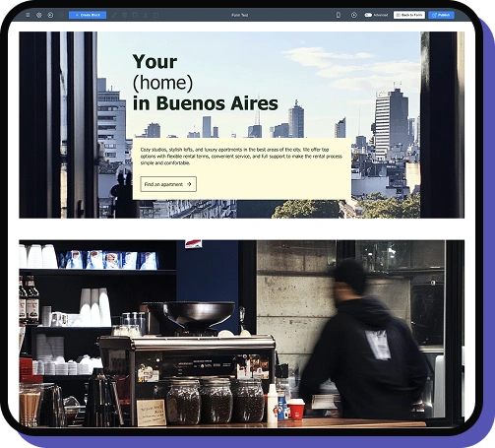Toggle the Advanced switch
495x448 pixels.
coord(368,15)
